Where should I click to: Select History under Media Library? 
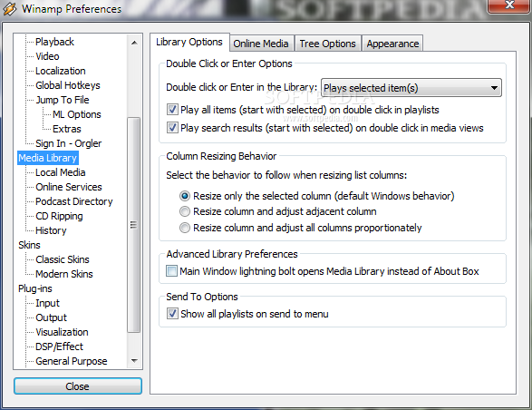click(x=51, y=230)
